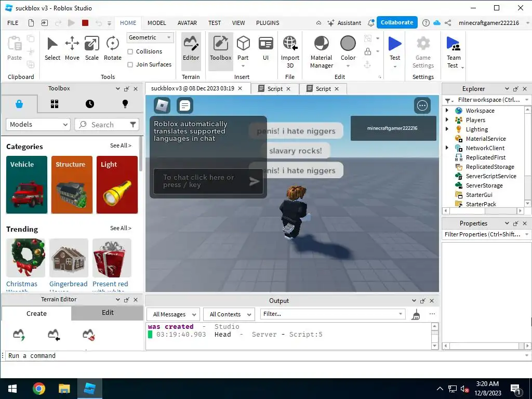Screen dimensions: 532x399
Task: Open the Models category dropdown
Action: click(x=38, y=125)
